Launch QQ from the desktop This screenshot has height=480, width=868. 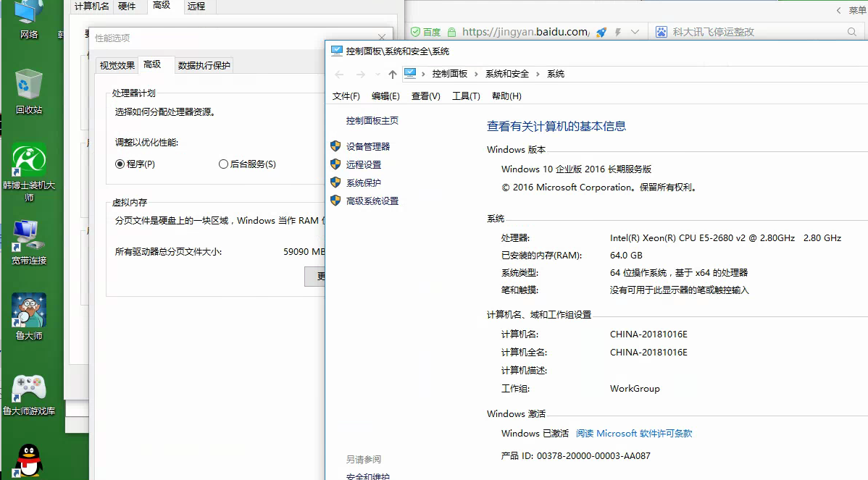point(27,460)
